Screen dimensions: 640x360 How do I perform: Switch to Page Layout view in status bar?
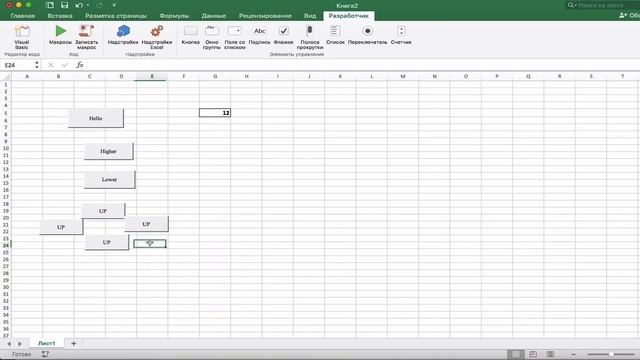click(x=533, y=354)
